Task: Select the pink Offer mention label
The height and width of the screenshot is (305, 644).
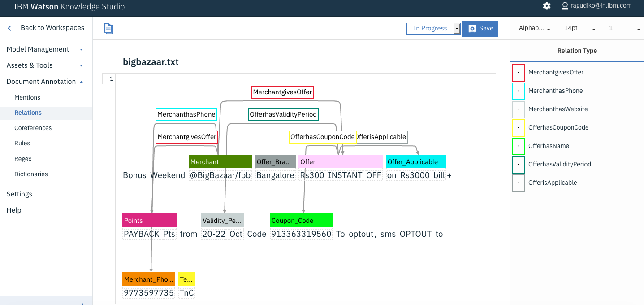Action: [341, 162]
